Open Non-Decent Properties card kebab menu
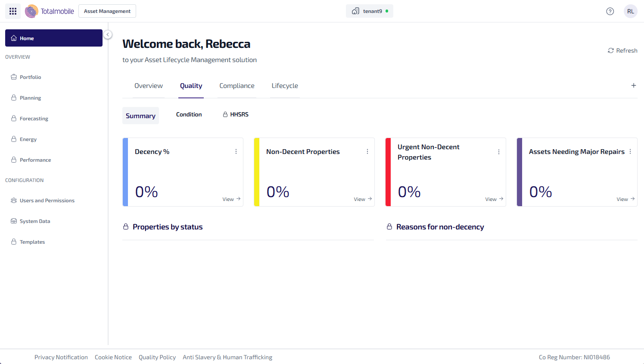644x364 pixels. click(367, 151)
